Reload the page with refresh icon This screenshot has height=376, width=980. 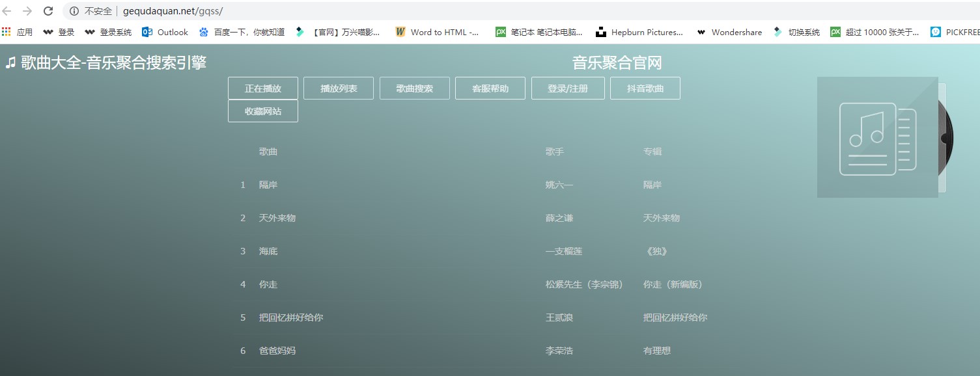point(48,11)
